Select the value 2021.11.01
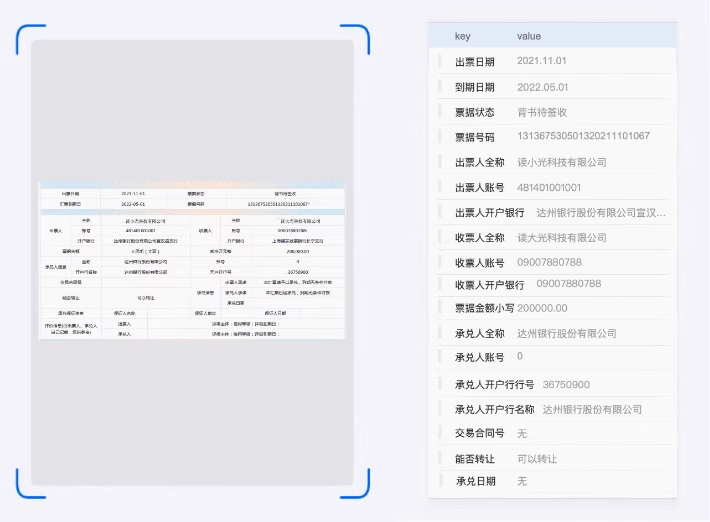 coord(542,61)
